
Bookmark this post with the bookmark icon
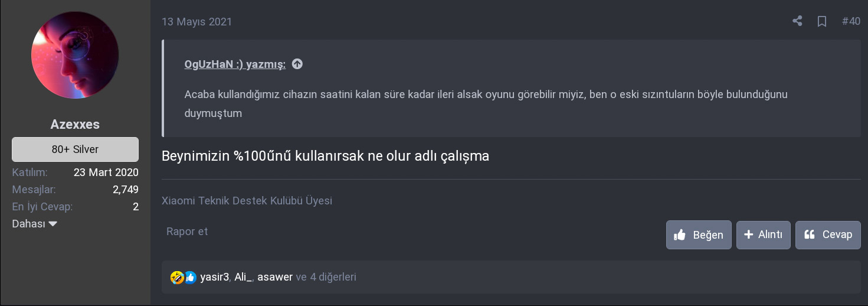[x=821, y=21]
